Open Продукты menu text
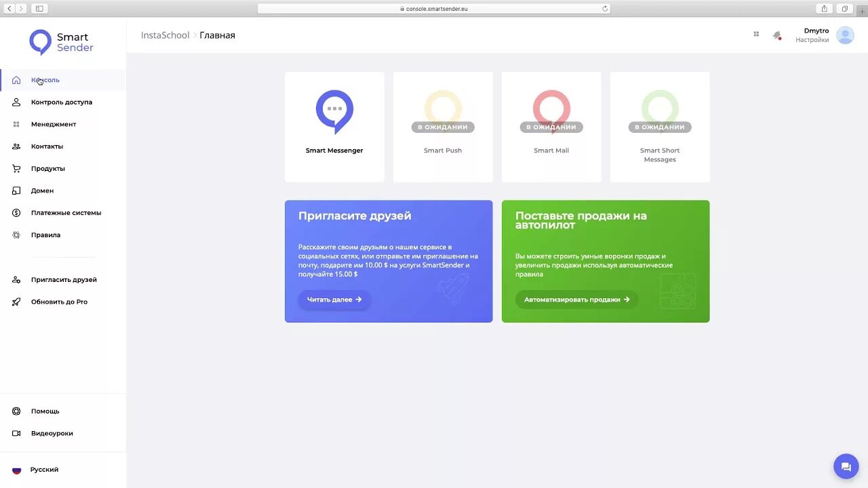 click(x=48, y=169)
